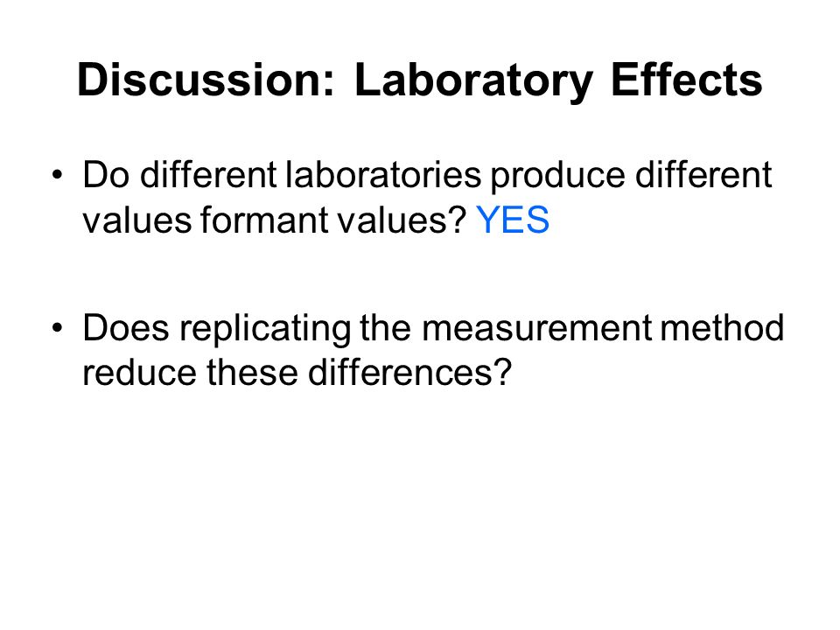Viewport: 840px width, 630px height.
Task: Click the word "differences?" in second bullet
Action: coord(409,372)
